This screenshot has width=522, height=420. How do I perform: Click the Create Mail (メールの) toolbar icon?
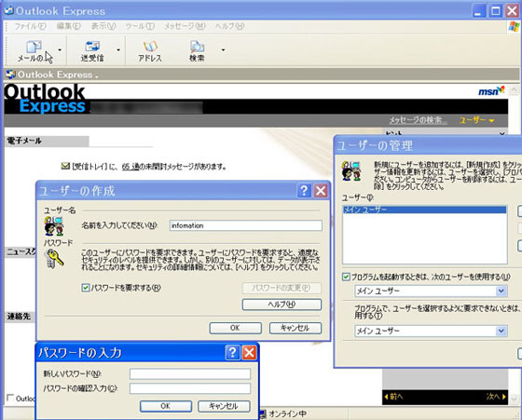[34, 47]
